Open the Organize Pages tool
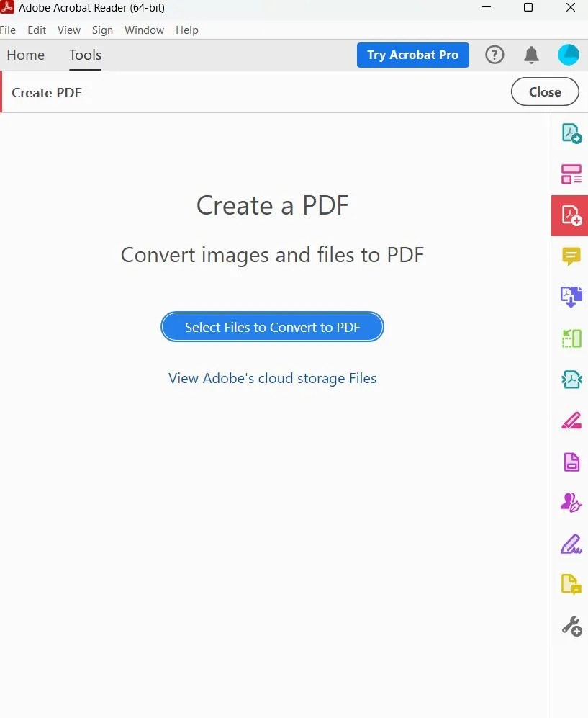This screenshot has width=588, height=718. [569, 337]
